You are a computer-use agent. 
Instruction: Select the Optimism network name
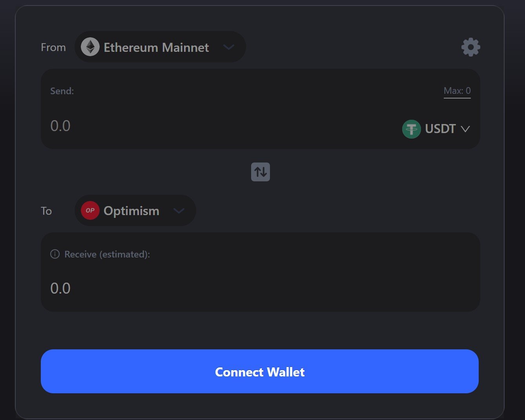131,211
